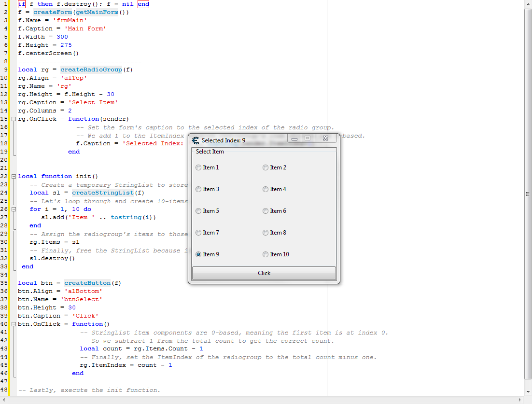This screenshot has width=532, height=404.
Task: Choose the Item 6 radio button
Action: point(266,211)
